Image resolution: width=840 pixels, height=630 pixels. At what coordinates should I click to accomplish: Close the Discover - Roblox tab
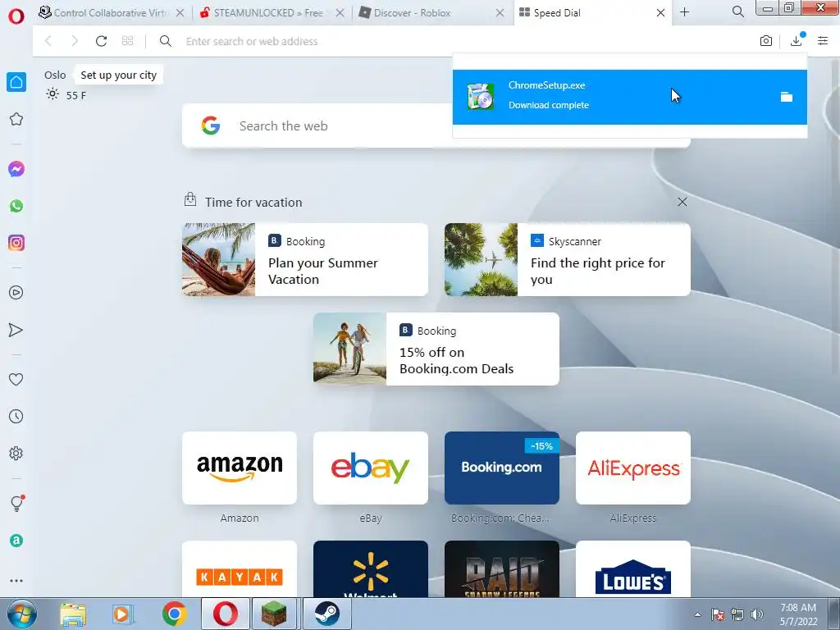click(500, 13)
